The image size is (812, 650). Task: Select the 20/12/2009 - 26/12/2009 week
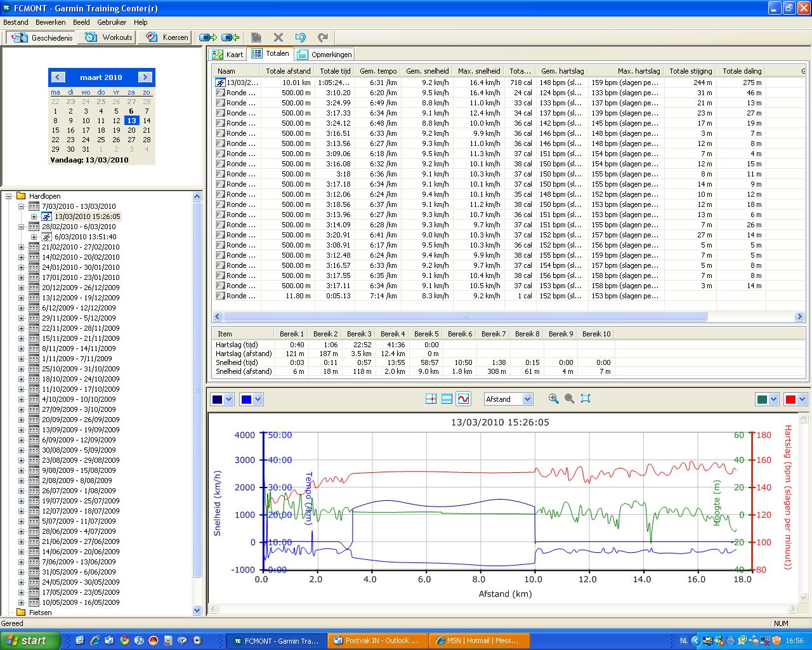(81, 288)
